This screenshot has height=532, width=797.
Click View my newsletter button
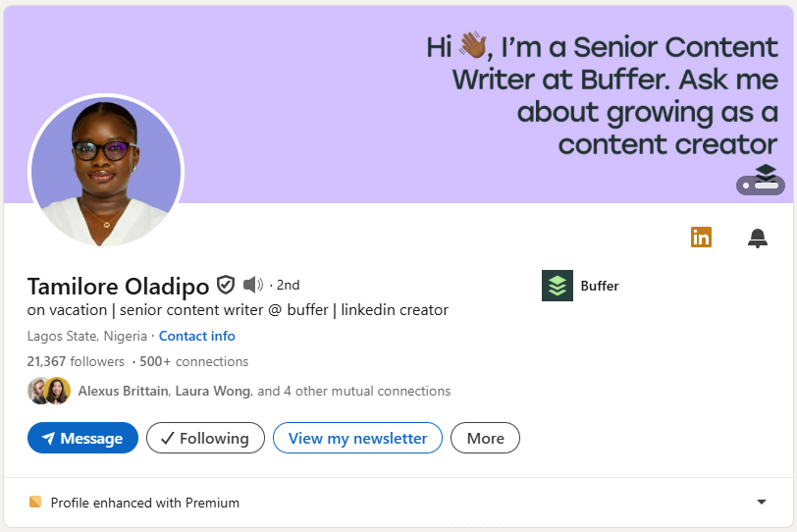(x=357, y=438)
